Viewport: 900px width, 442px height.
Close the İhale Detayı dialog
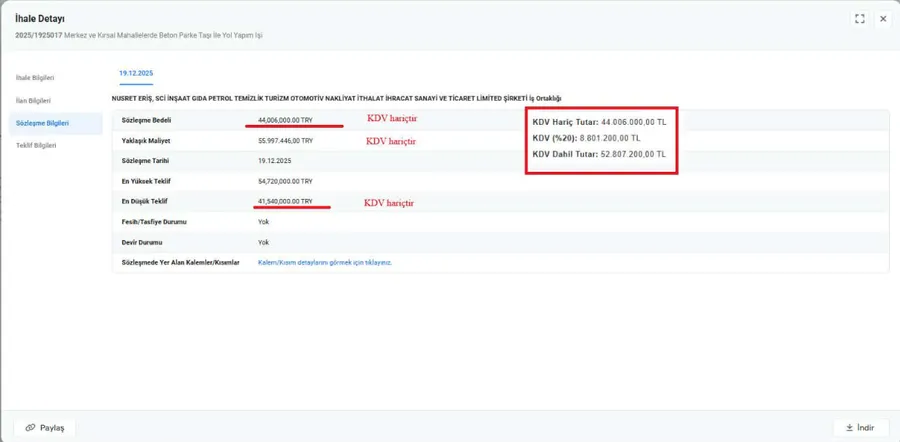[883, 19]
